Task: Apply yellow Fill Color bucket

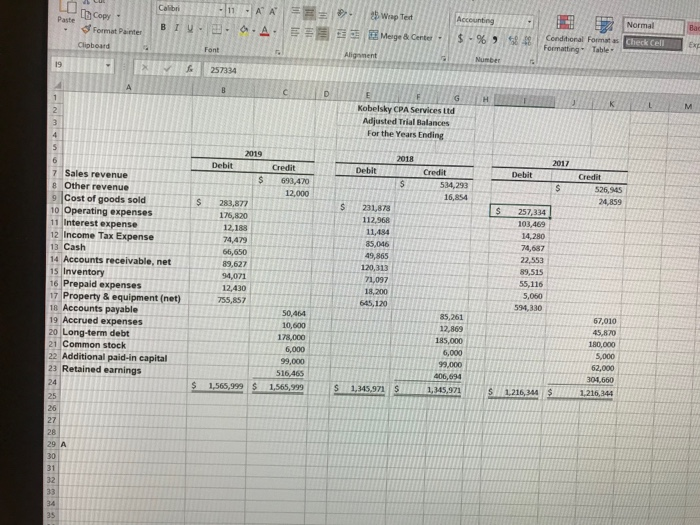Action: tap(244, 30)
